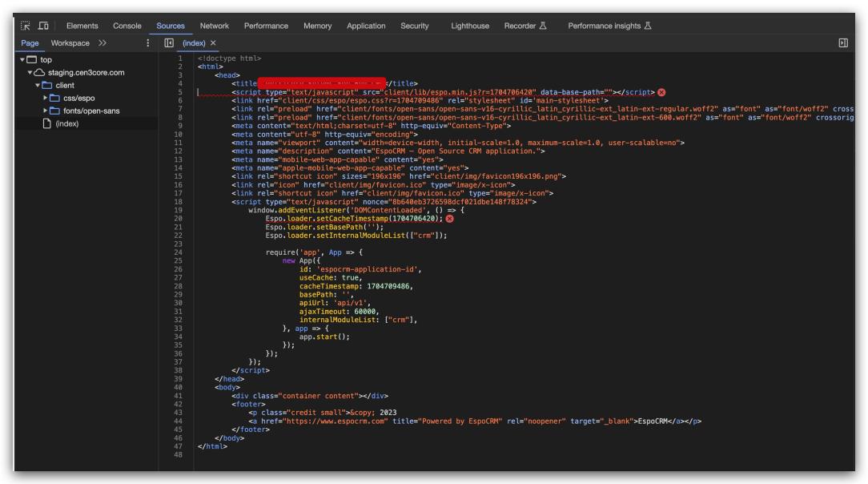Screen dimensions: 868x484
Task: Select the top frame item
Action: [x=46, y=59]
